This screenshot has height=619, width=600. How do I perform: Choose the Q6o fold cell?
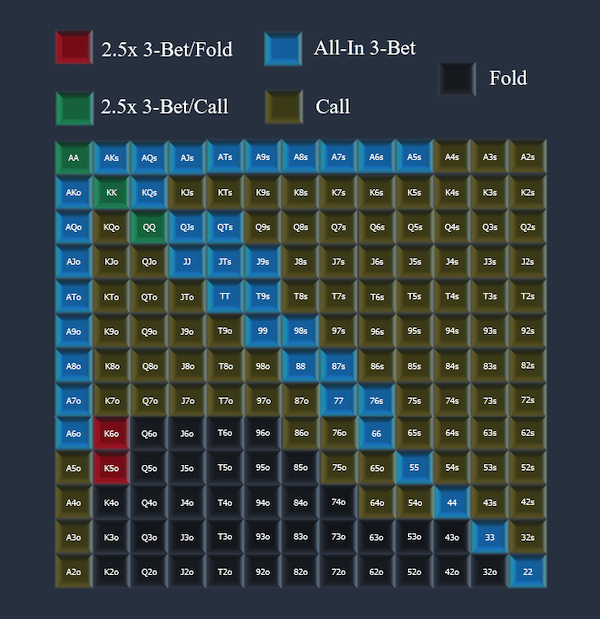pos(150,433)
